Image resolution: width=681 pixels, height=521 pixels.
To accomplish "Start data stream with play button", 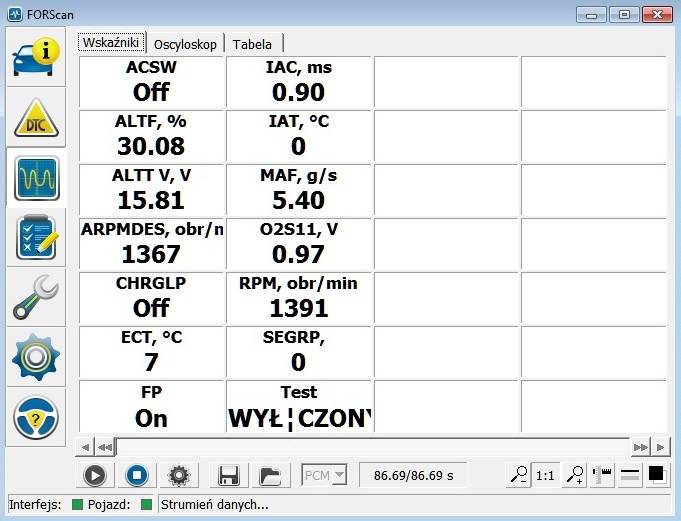I will click(95, 476).
